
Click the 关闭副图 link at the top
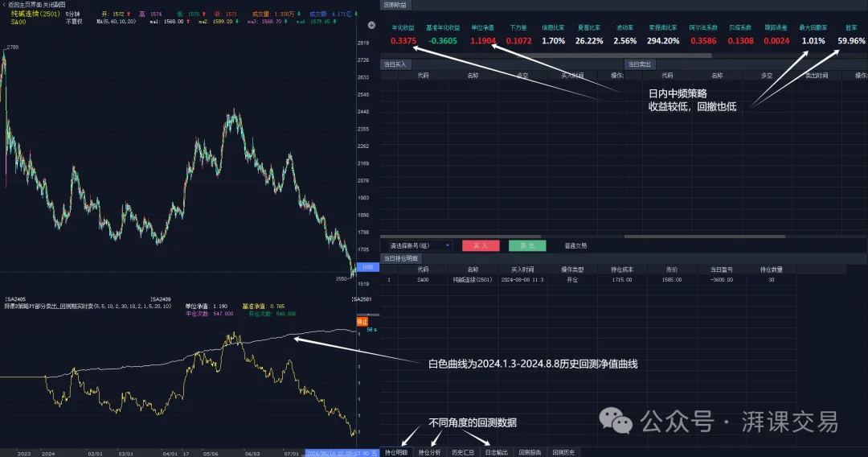tap(55, 5)
